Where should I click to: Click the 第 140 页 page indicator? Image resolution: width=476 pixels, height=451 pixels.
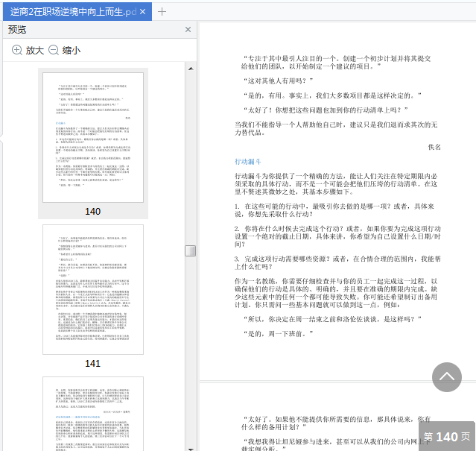(446, 437)
